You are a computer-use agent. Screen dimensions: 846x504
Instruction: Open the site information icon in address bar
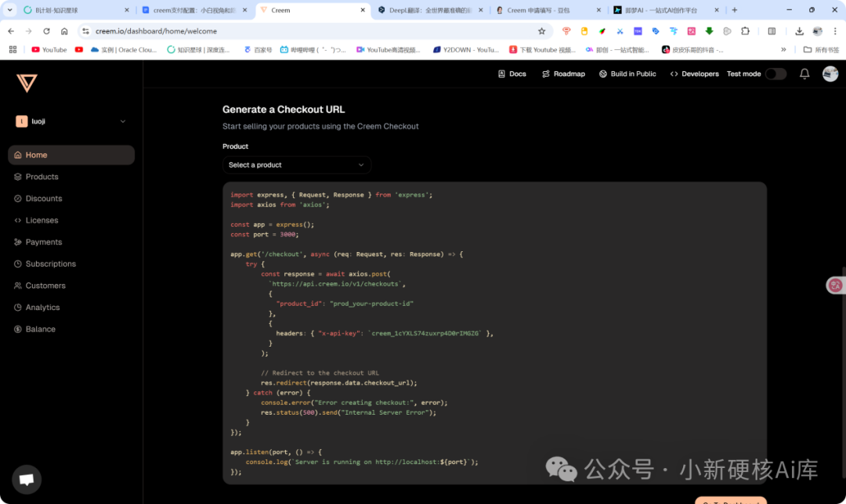click(x=86, y=31)
